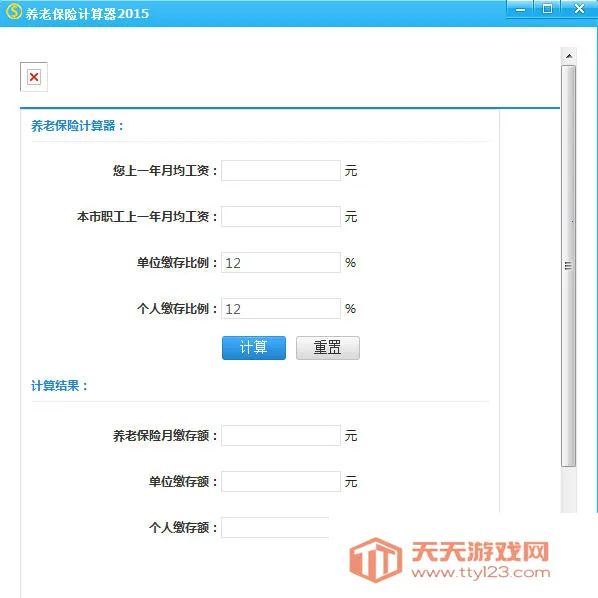Select the 个人缴存比例 field showing 12
Viewport: 598px width, 598px height.
coord(281,308)
